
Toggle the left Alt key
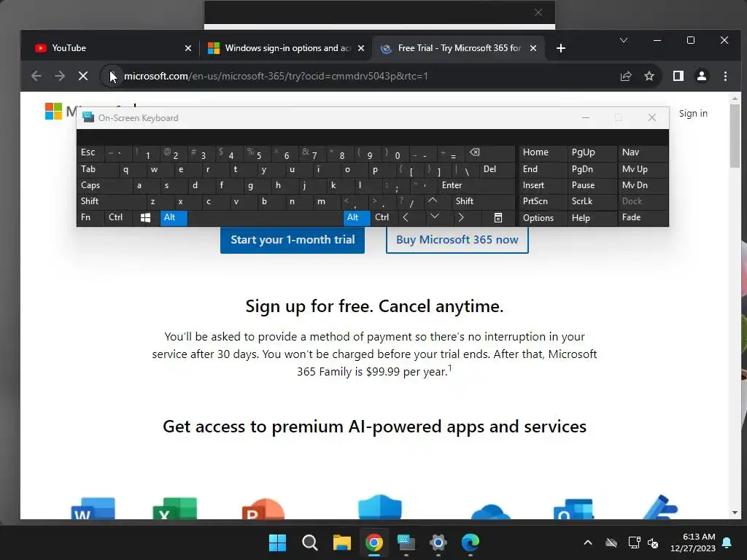174,217
